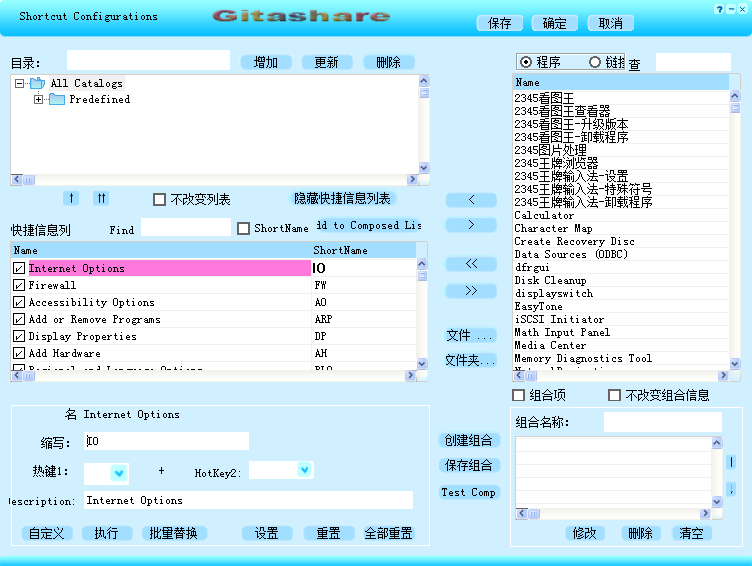752x566 pixels.
Task: Click the Description field with Internet Options
Action: click(x=248, y=500)
